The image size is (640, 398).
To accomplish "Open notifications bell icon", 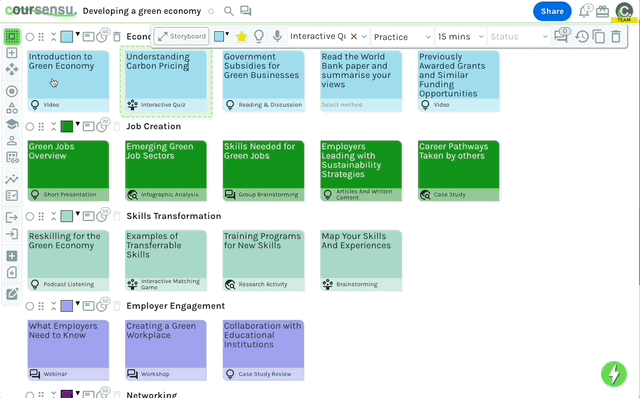I will [584, 11].
